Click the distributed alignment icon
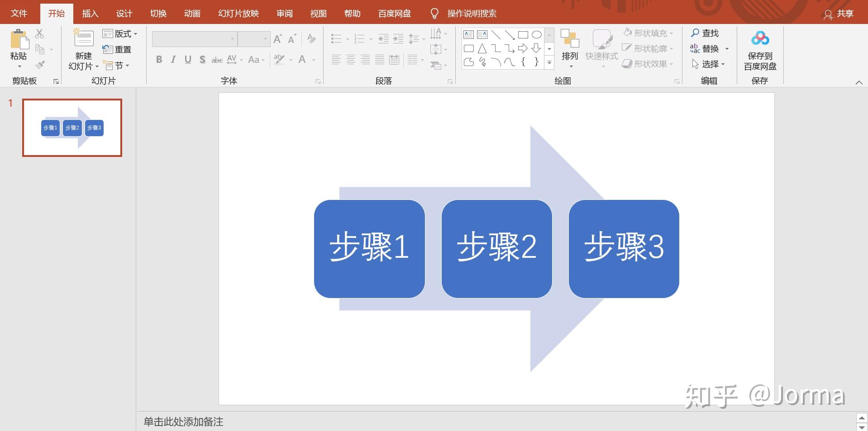 394,59
